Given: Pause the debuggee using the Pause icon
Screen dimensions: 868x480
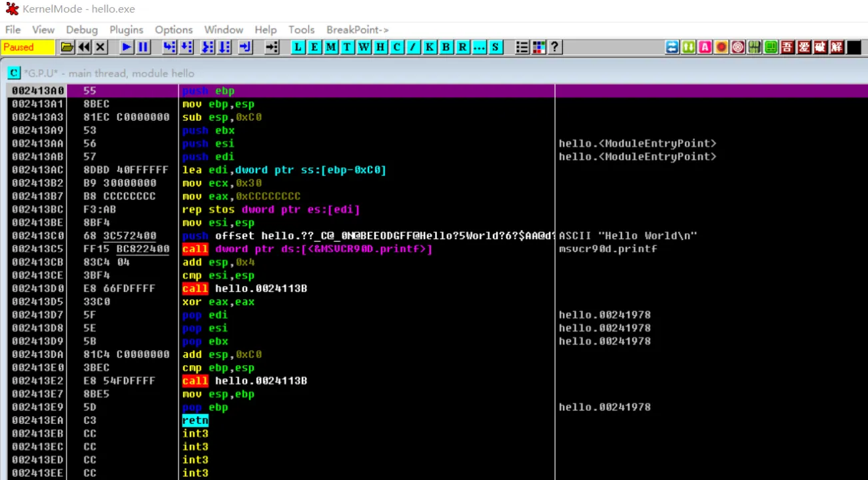Looking at the screenshot, I should [143, 47].
